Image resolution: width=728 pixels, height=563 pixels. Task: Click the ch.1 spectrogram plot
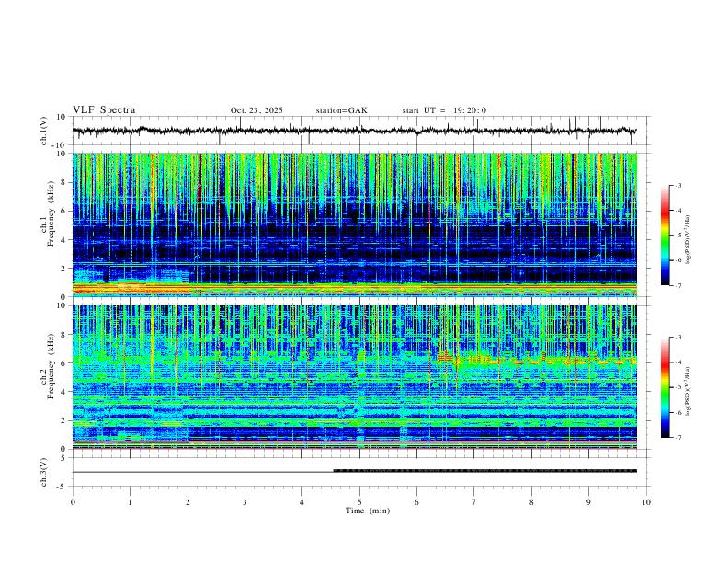pos(354,224)
